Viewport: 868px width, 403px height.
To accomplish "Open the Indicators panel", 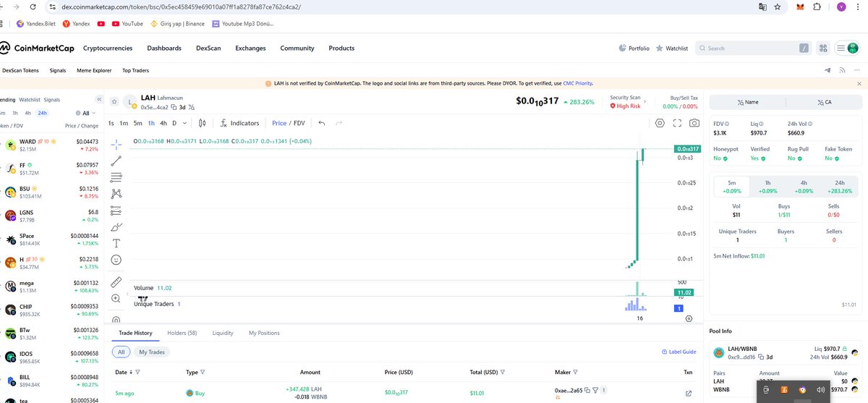I will (239, 123).
